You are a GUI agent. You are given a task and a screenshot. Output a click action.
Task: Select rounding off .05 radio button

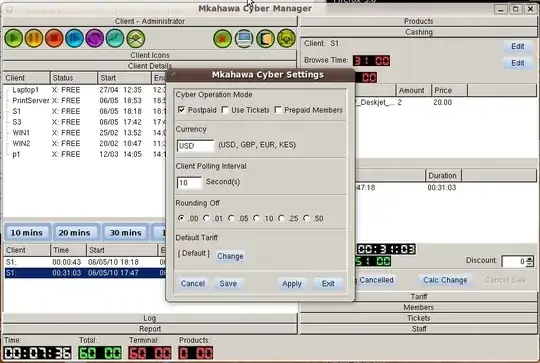point(231,218)
